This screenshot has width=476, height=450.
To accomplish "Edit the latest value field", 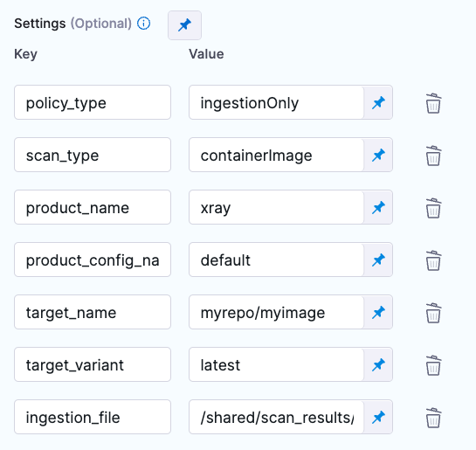I will point(276,364).
